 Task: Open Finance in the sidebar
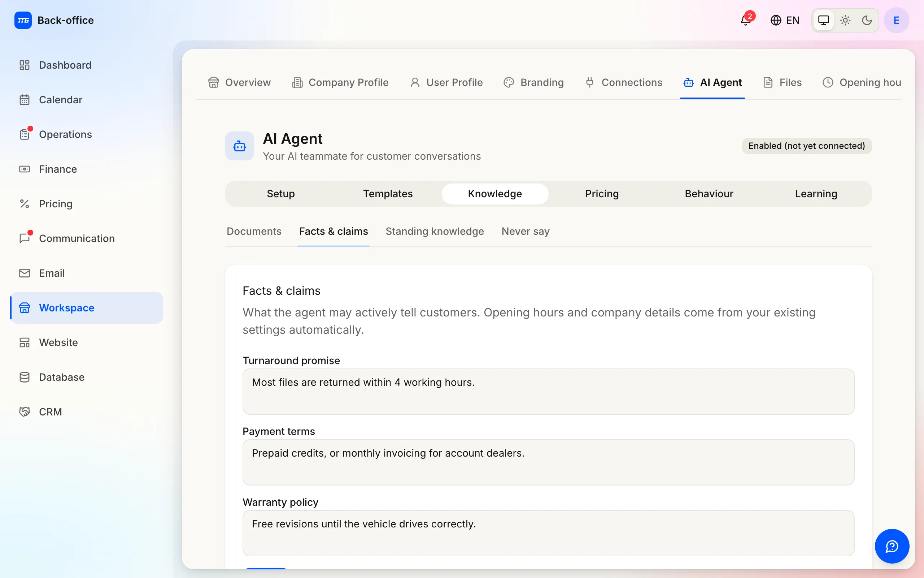pyautogui.click(x=87, y=169)
